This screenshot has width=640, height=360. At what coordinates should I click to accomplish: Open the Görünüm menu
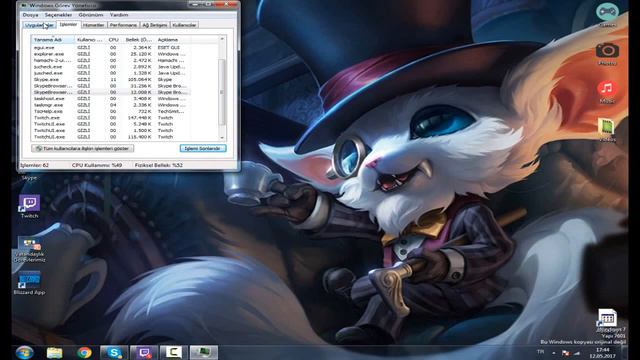click(x=91, y=15)
